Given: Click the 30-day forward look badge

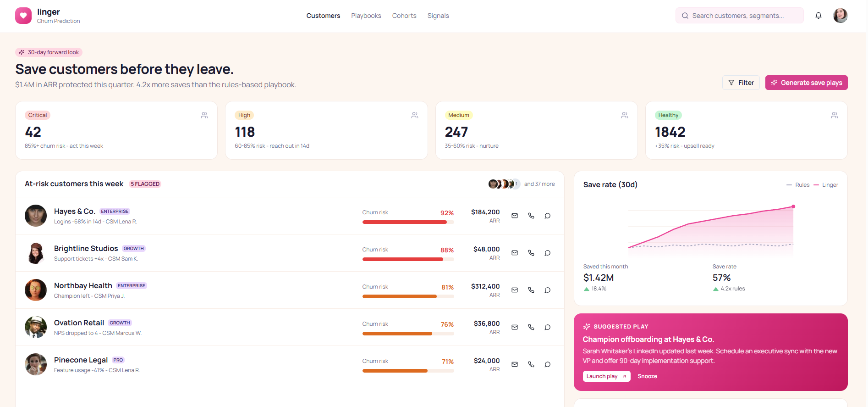Looking at the screenshot, I should [49, 52].
